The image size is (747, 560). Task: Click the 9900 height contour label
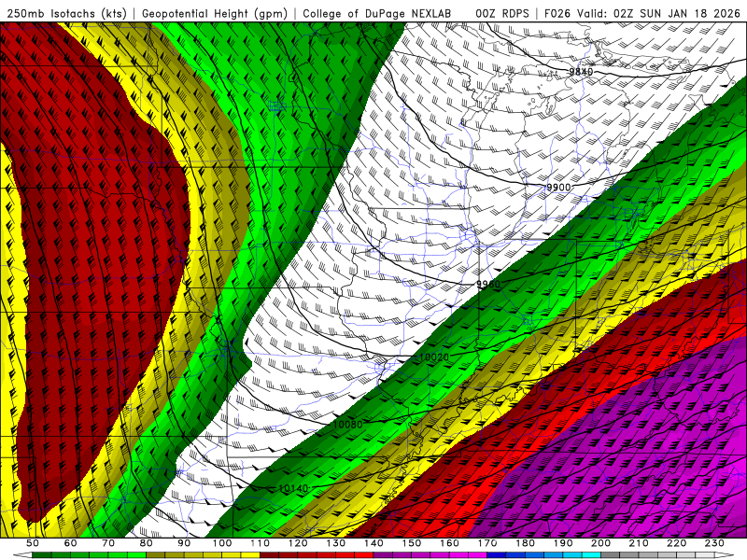click(x=558, y=188)
